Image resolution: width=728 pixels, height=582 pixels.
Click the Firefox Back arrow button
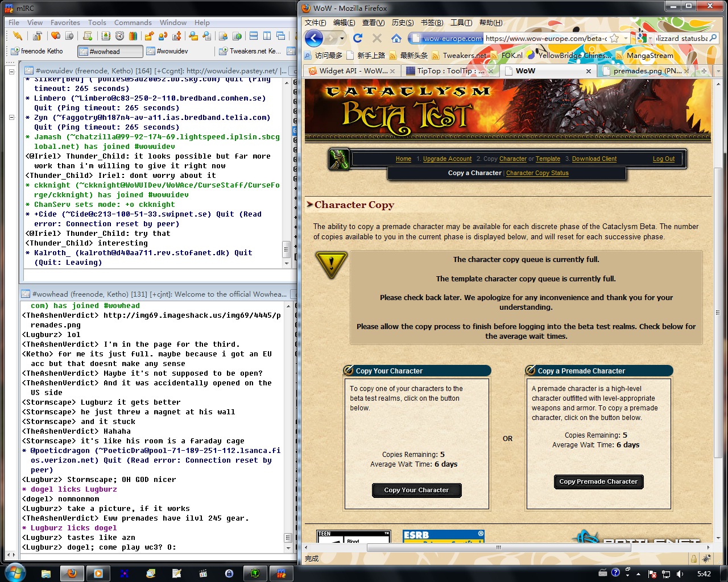(x=314, y=38)
